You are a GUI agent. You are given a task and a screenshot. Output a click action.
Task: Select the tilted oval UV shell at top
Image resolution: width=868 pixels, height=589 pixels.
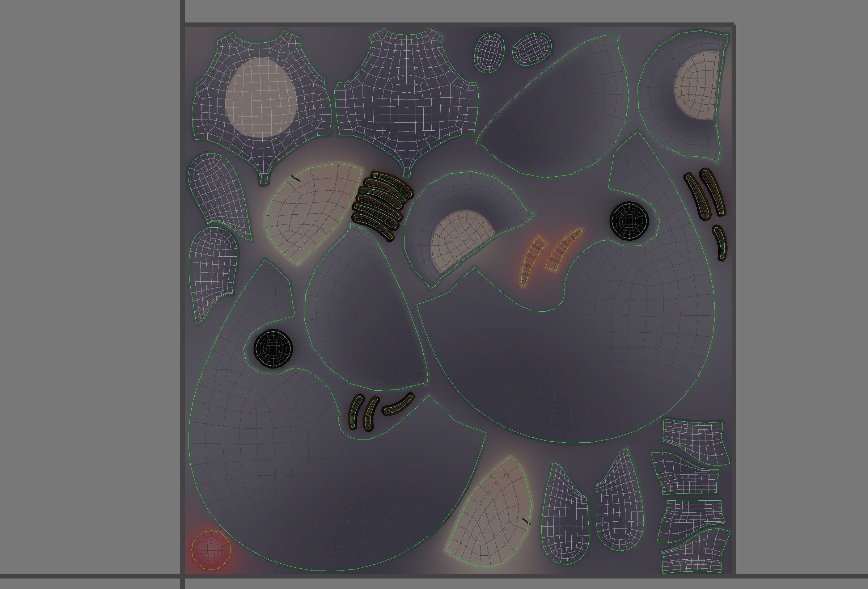click(532, 49)
